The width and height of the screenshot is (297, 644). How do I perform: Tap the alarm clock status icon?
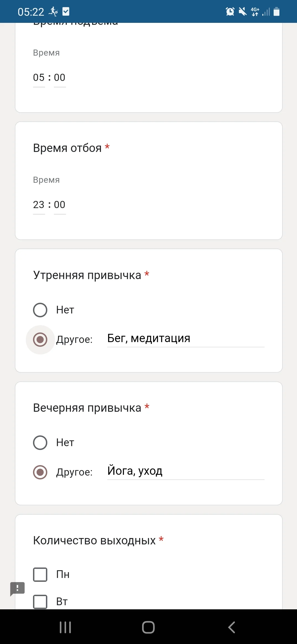[230, 12]
